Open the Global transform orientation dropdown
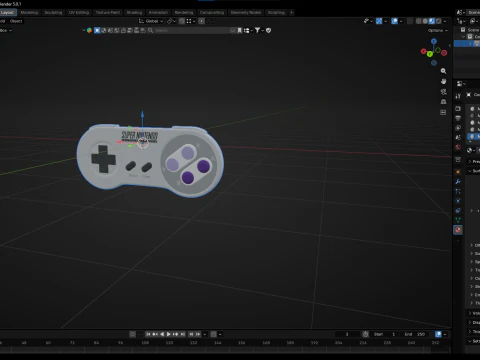The width and height of the screenshot is (480, 360). (x=151, y=21)
